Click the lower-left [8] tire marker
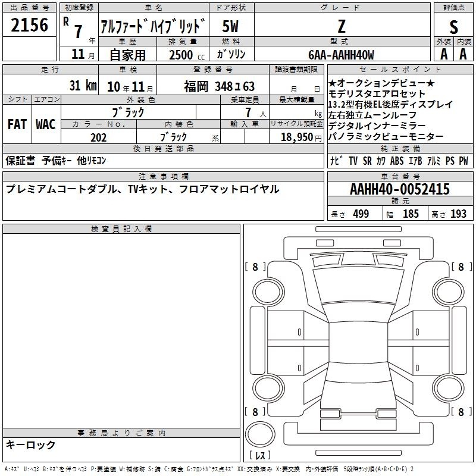 255,412
